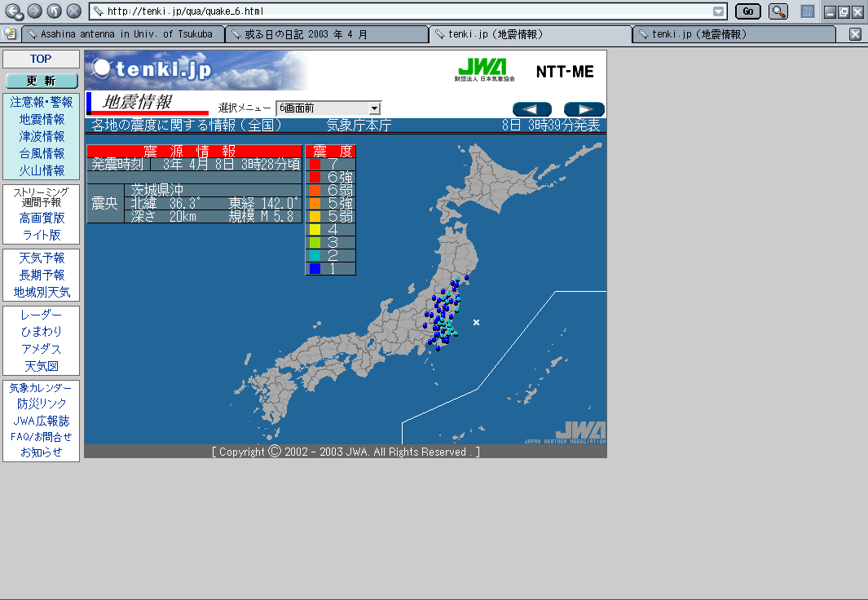This screenshot has height=600, width=868.
Task: Select the third tab tenki.jp (地震情報)
Action: click(x=531, y=34)
